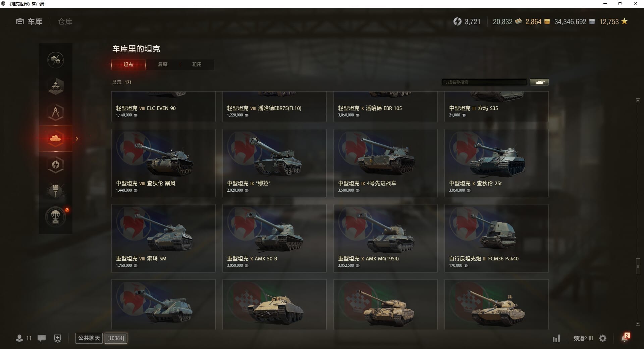Image resolution: width=644 pixels, height=349 pixels.
Task: Open the 仓库 storage link
Action: [65, 21]
